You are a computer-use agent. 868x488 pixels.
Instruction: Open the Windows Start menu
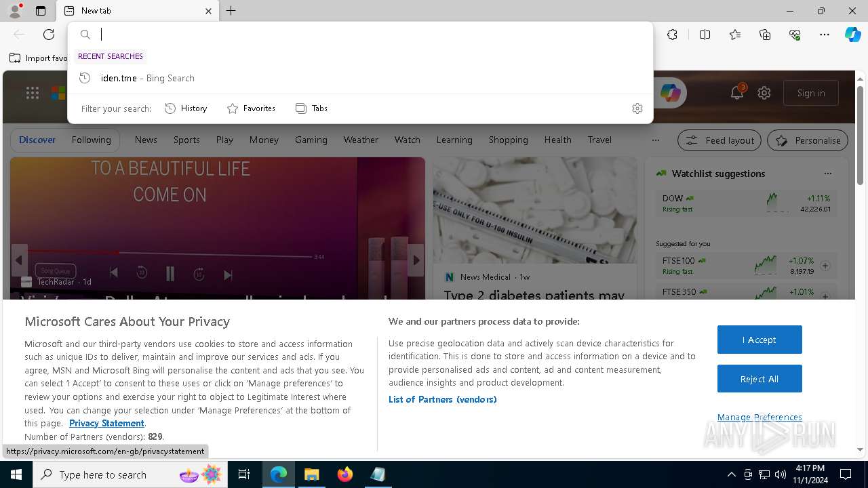(x=16, y=474)
